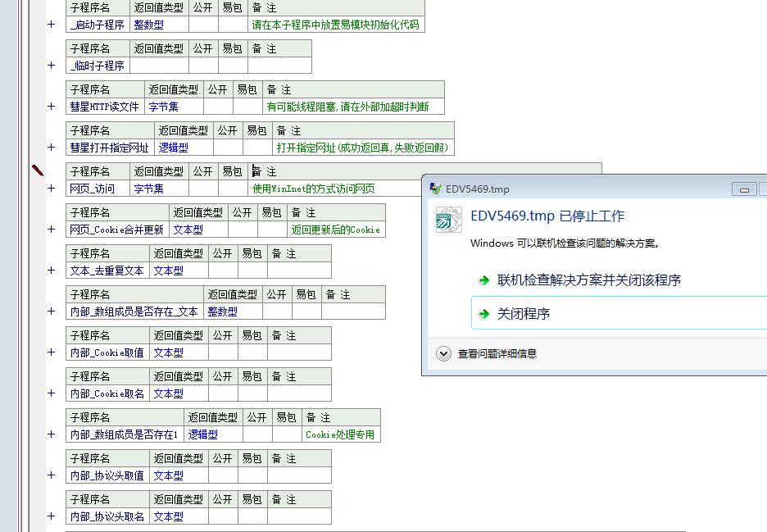This screenshot has height=532, width=767.
Task: Select the 内部_数组成员是否存在_文本 name cell
Action: click(x=134, y=311)
